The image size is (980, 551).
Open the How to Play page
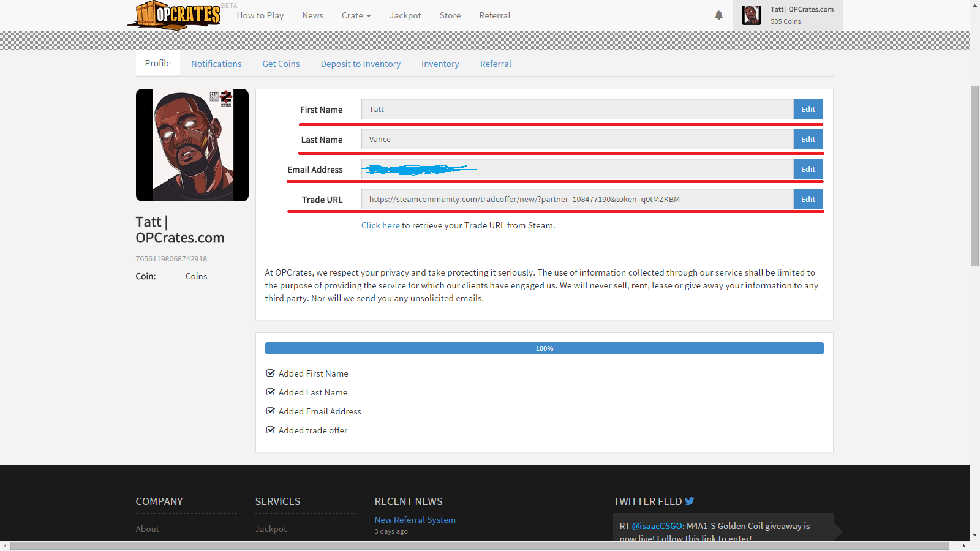[x=260, y=15]
